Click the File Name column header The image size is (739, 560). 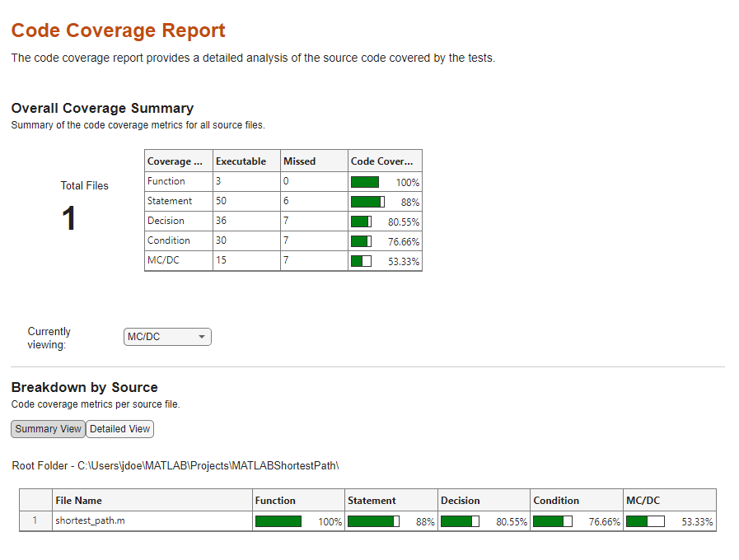point(79,500)
